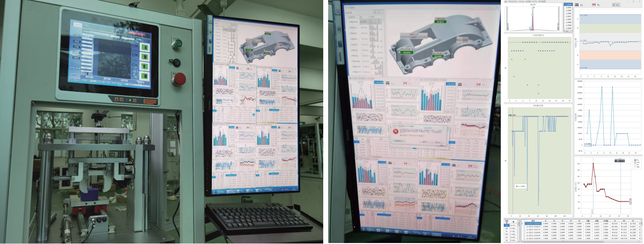Click the red export icon in SPC window toolbar
This screenshot has height=244, width=644.
coord(594,5)
